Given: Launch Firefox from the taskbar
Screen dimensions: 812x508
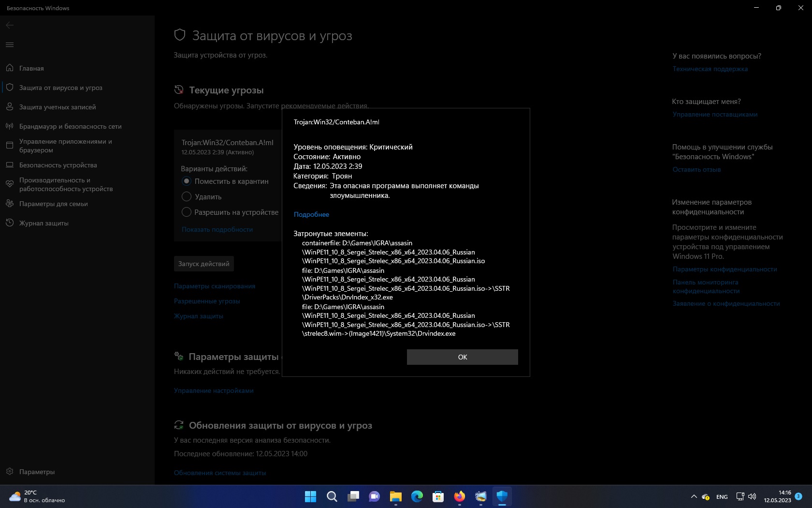Looking at the screenshot, I should point(459,496).
